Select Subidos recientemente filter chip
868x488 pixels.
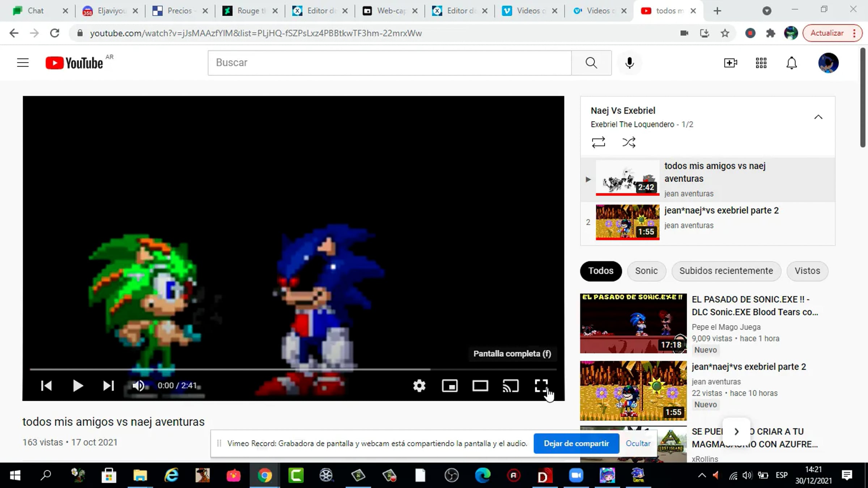(726, 271)
